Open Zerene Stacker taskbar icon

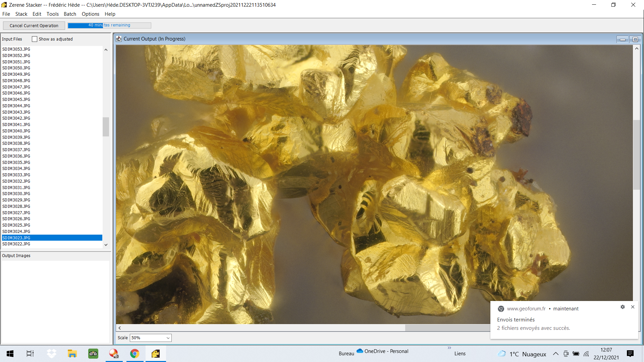tap(156, 354)
